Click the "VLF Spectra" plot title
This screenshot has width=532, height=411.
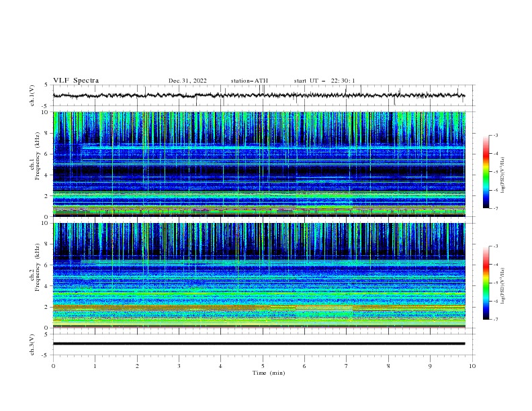click(76, 81)
